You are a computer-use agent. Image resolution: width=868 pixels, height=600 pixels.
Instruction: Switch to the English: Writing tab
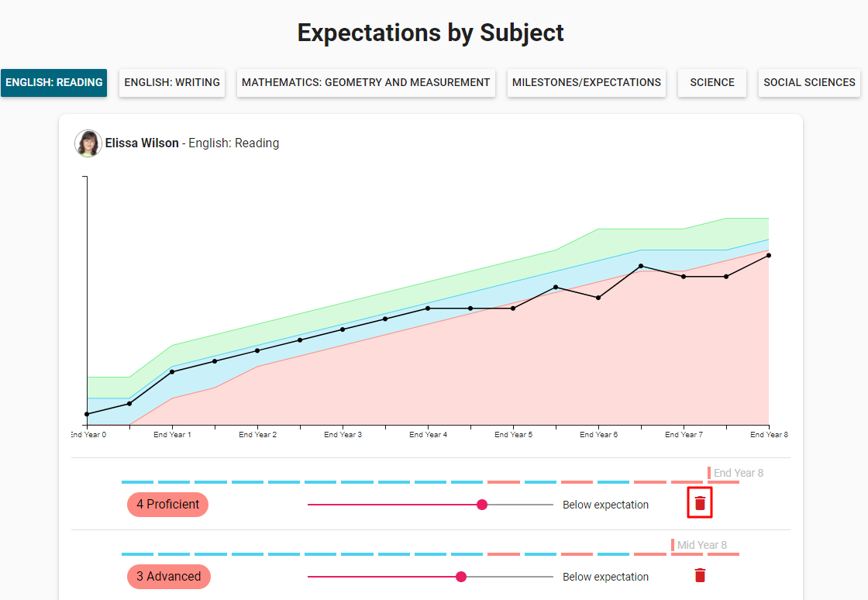pos(172,82)
